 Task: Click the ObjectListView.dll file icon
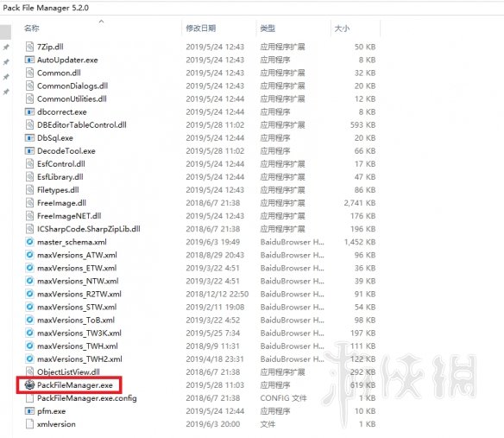coord(29,371)
